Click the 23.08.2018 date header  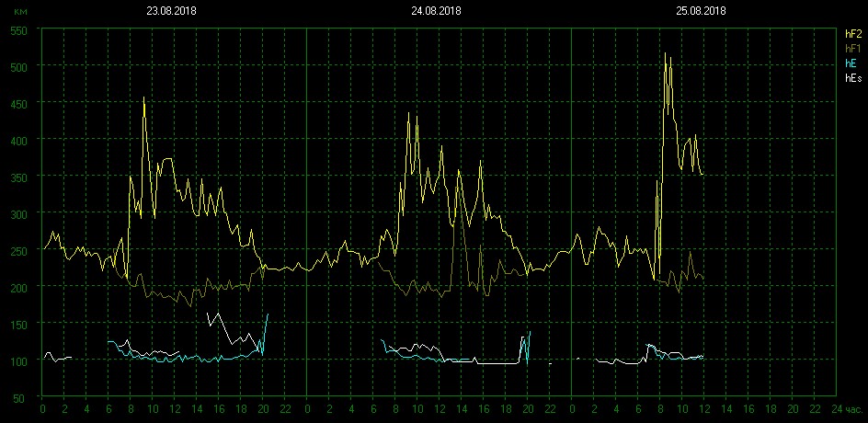pyautogui.click(x=171, y=11)
